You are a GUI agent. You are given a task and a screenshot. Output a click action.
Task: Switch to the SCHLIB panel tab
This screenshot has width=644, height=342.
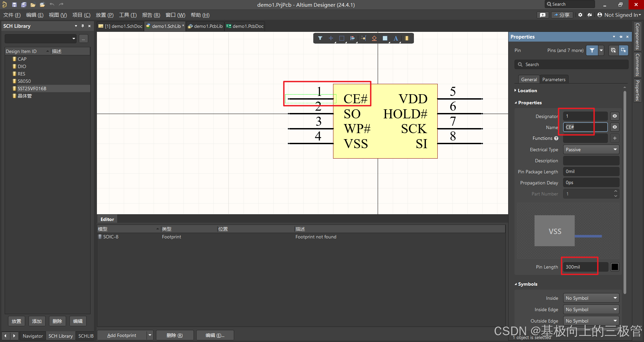86,336
